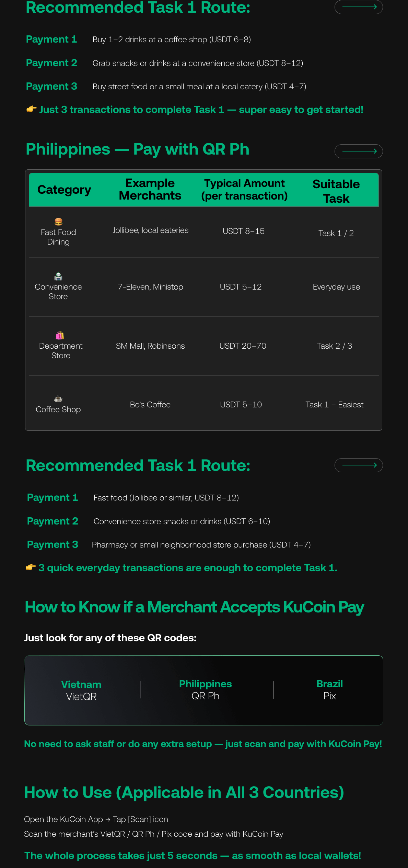This screenshot has width=408, height=868.
Task: Select the Philippines QR Ph option
Action: click(205, 690)
